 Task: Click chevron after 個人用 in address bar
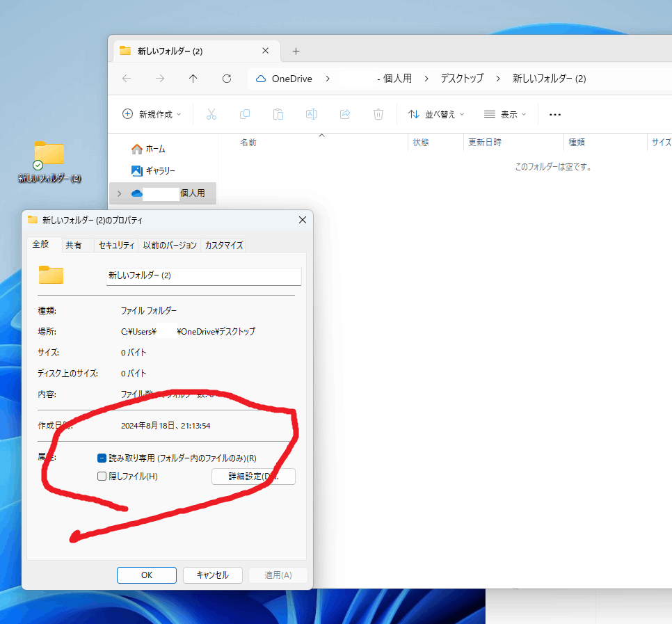click(x=426, y=79)
